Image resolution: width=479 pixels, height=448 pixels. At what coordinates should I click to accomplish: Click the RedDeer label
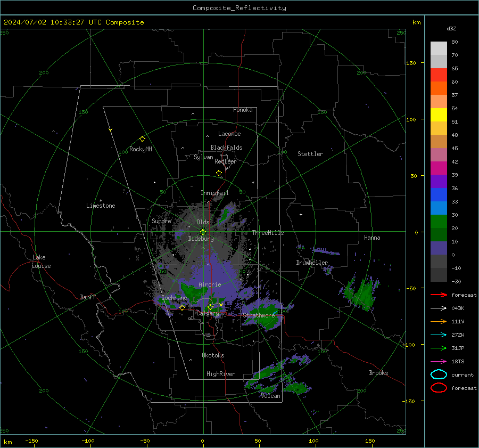click(226, 161)
